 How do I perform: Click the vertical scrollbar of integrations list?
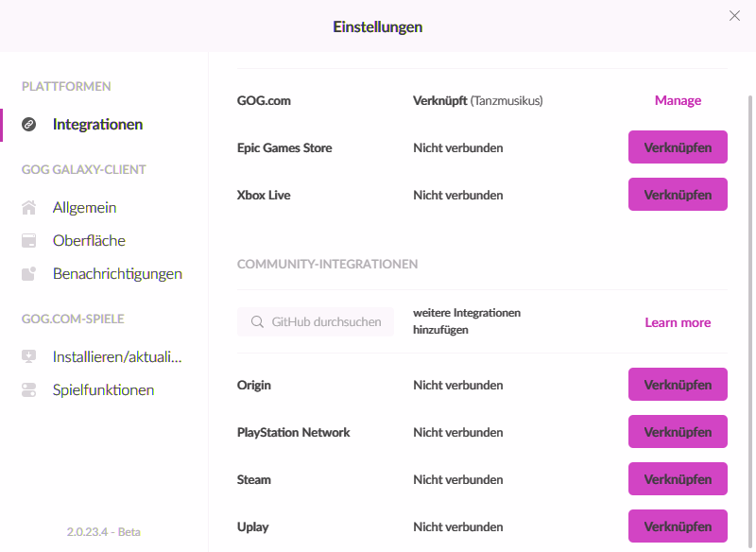coord(750,284)
